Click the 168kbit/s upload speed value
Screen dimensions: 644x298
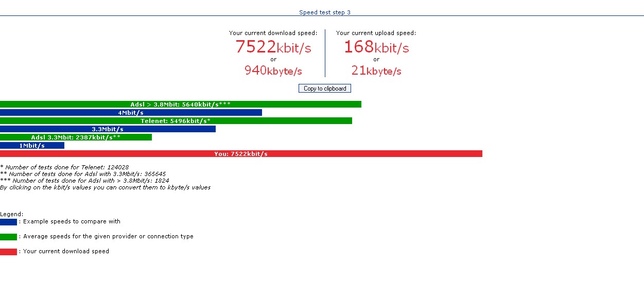pos(376,47)
